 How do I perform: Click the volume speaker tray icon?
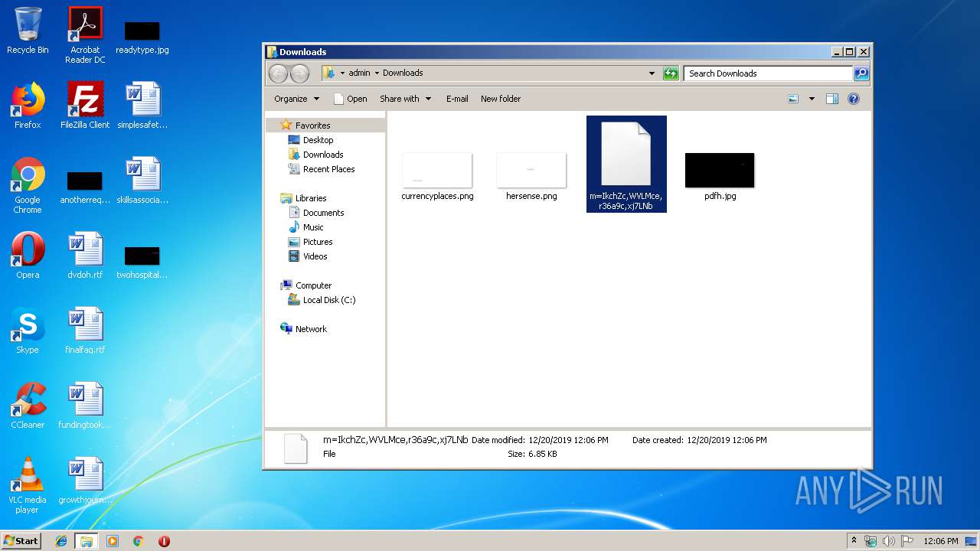[889, 541]
